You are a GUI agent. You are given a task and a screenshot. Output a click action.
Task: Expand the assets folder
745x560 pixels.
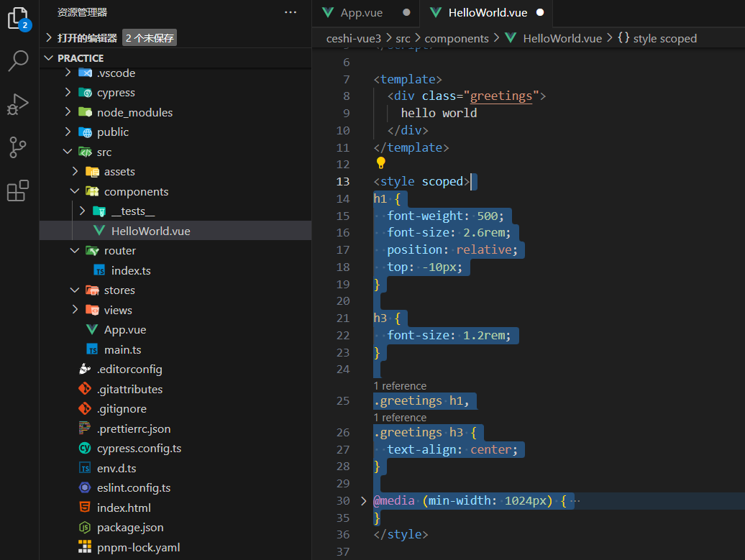pyautogui.click(x=75, y=172)
